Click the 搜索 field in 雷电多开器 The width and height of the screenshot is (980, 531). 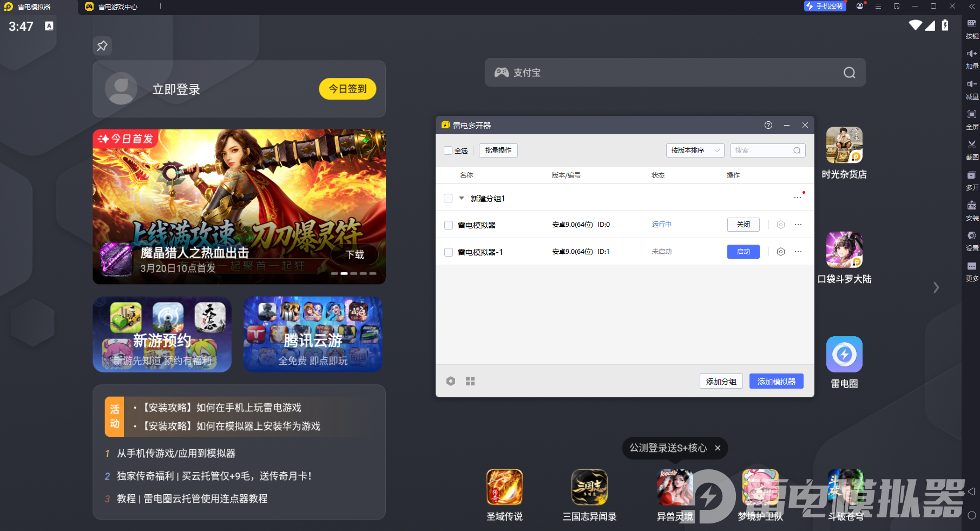768,150
